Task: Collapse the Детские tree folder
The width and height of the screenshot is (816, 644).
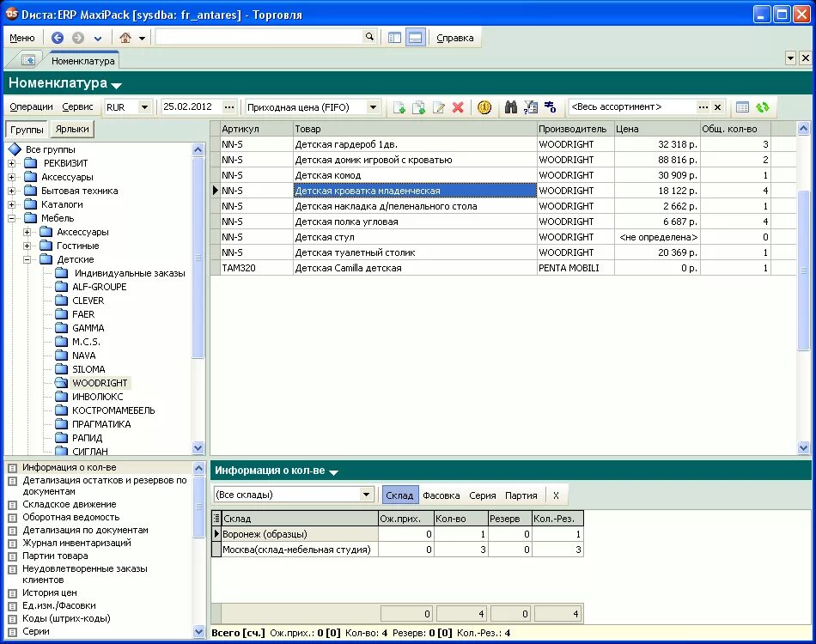Action: (x=27, y=259)
